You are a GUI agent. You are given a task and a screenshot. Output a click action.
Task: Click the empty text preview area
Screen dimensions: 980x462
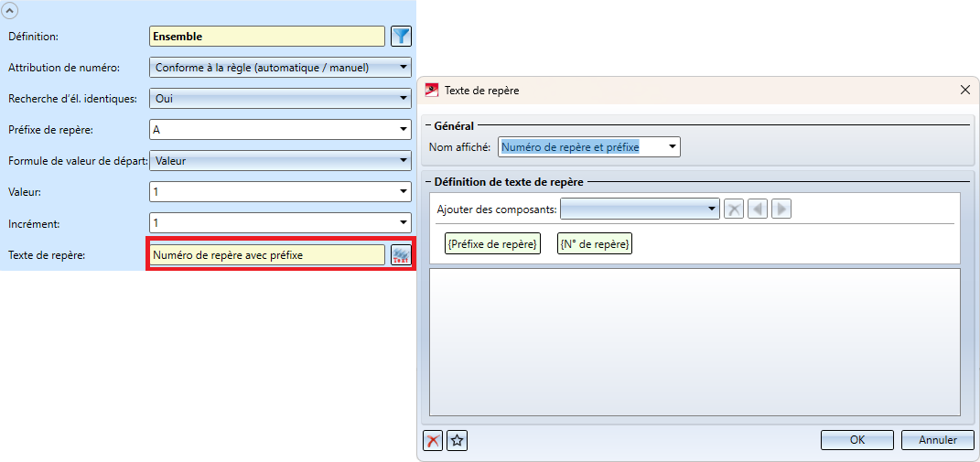[x=695, y=342]
